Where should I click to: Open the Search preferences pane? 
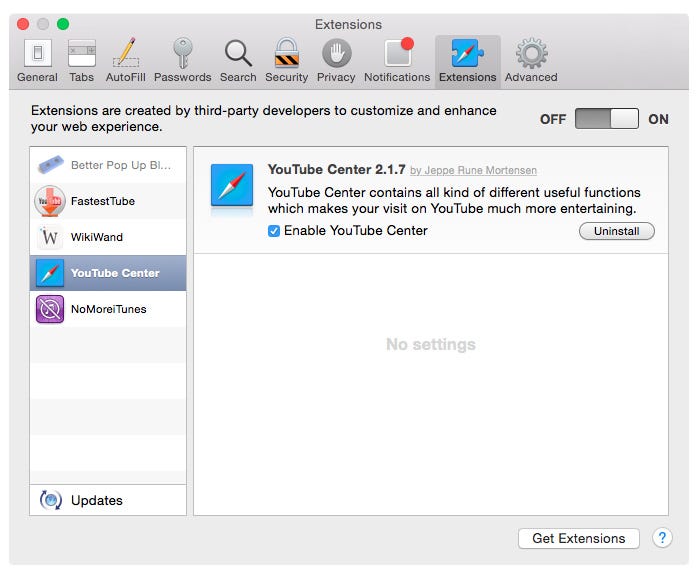click(x=238, y=61)
